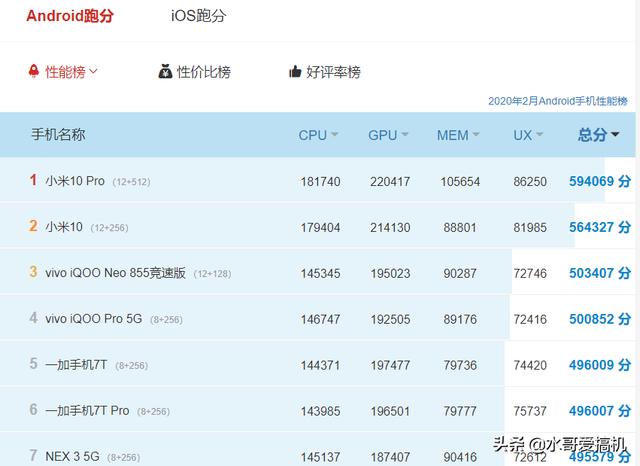Expand the chevron next to 性能榜

click(93, 71)
